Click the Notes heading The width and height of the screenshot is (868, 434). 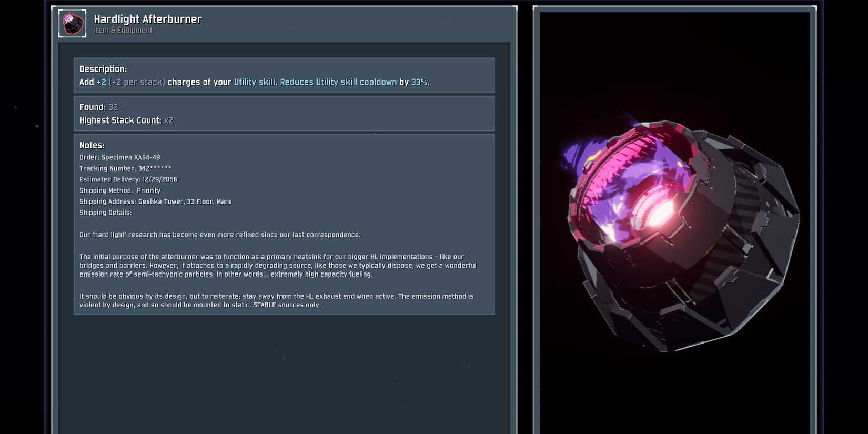(92, 145)
